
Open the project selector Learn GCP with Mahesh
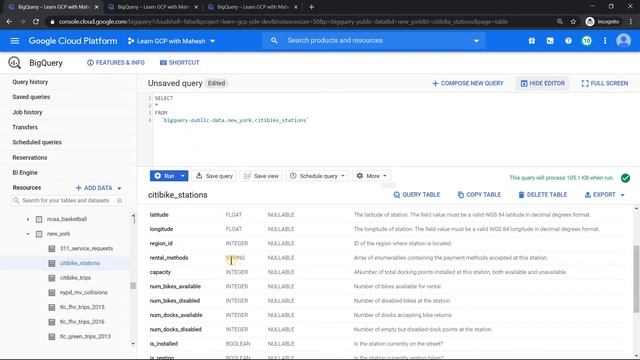pos(171,41)
